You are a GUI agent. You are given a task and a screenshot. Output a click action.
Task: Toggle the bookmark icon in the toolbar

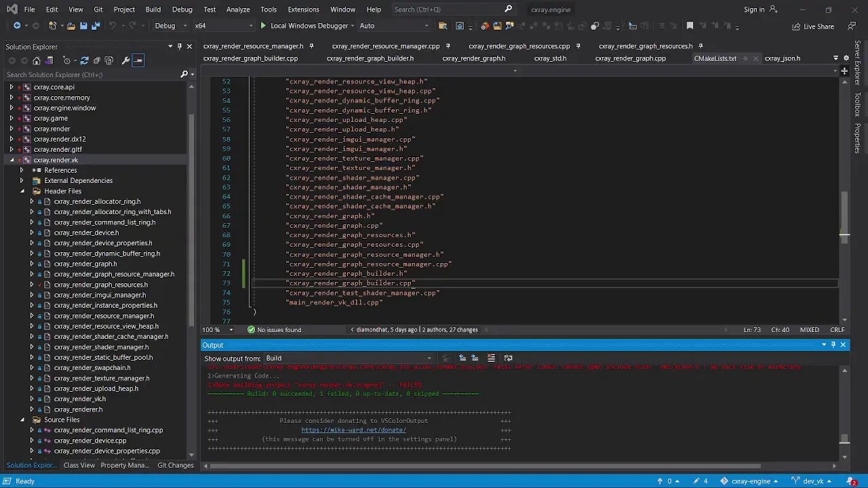click(690, 26)
